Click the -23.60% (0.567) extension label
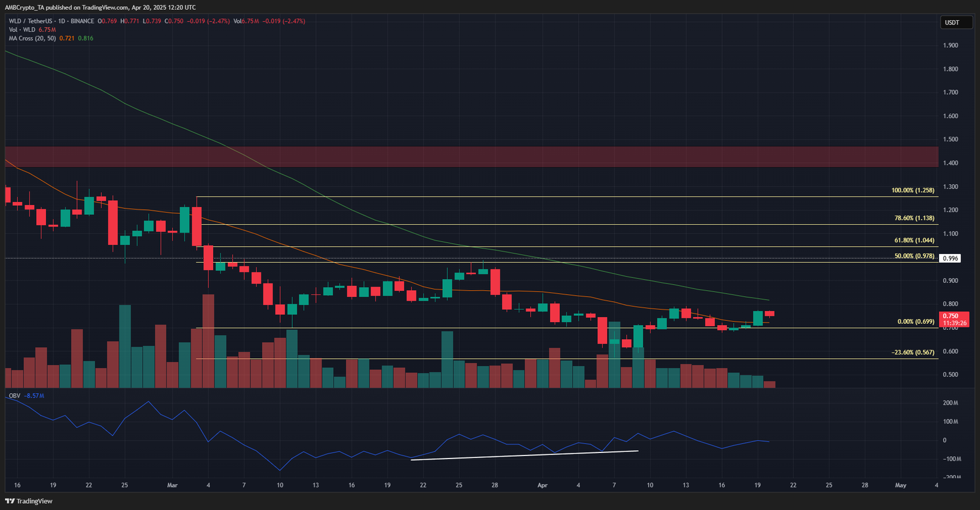980x510 pixels. [x=913, y=353]
